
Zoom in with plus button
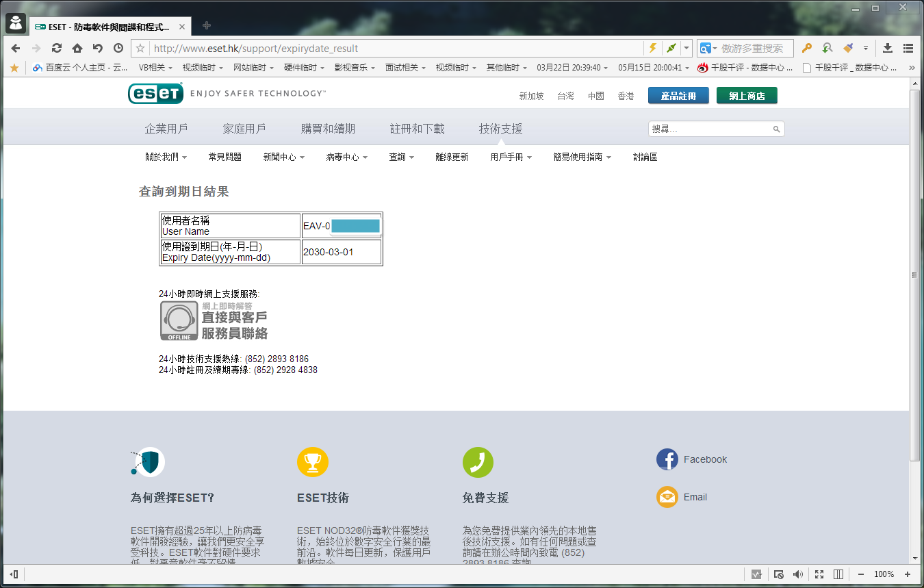tap(908, 574)
